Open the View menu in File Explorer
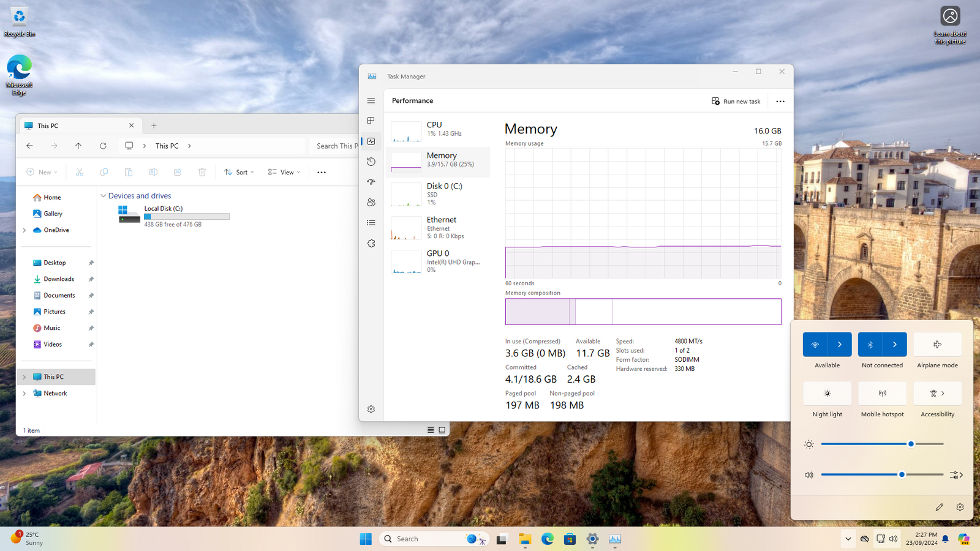 [284, 172]
